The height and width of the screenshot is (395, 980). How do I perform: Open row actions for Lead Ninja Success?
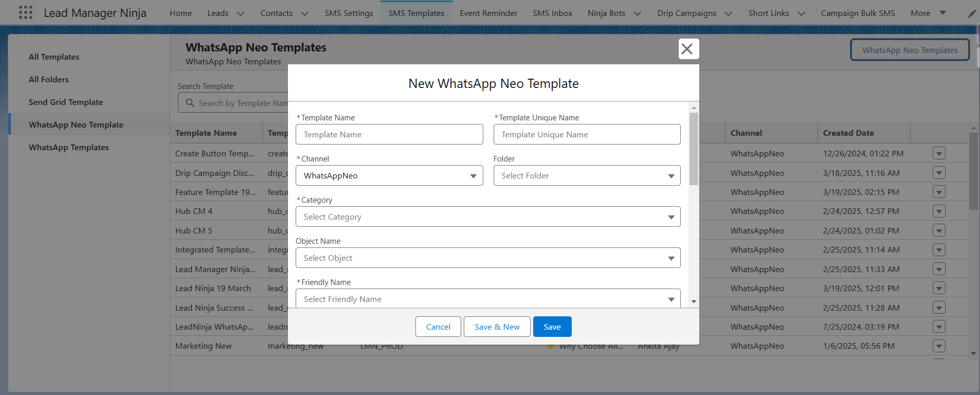[939, 308]
